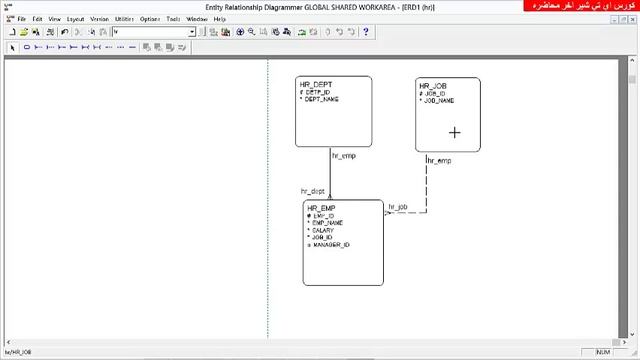Click the DEPT_ID attribute in HR_DEPT
Image resolution: width=640 pixels, height=360 pixels.
tap(318, 93)
